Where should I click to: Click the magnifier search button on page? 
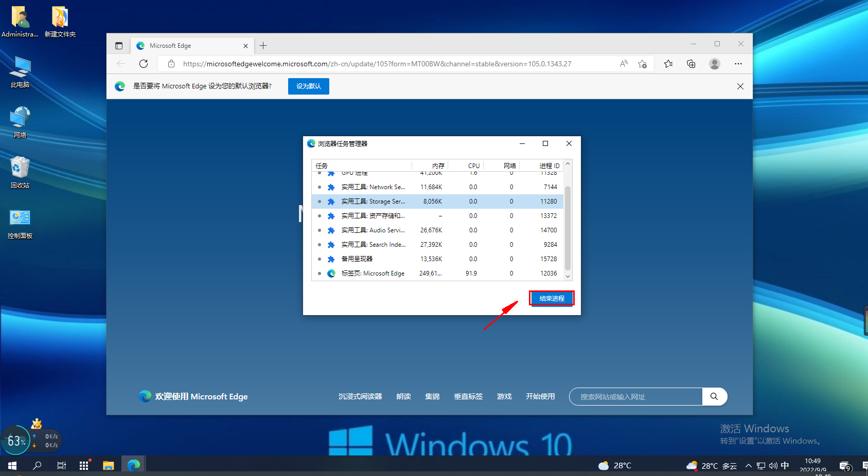[714, 396]
